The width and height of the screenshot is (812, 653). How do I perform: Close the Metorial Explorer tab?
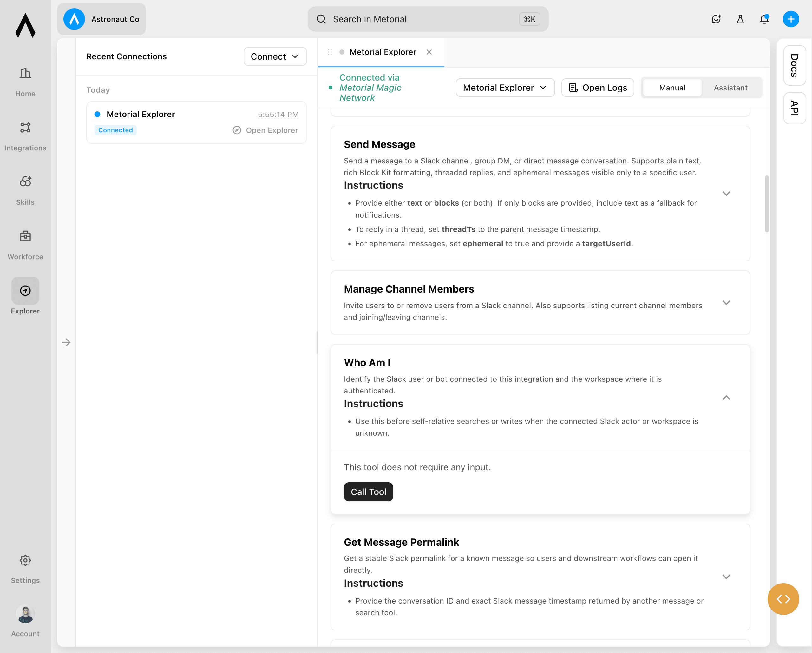(429, 52)
